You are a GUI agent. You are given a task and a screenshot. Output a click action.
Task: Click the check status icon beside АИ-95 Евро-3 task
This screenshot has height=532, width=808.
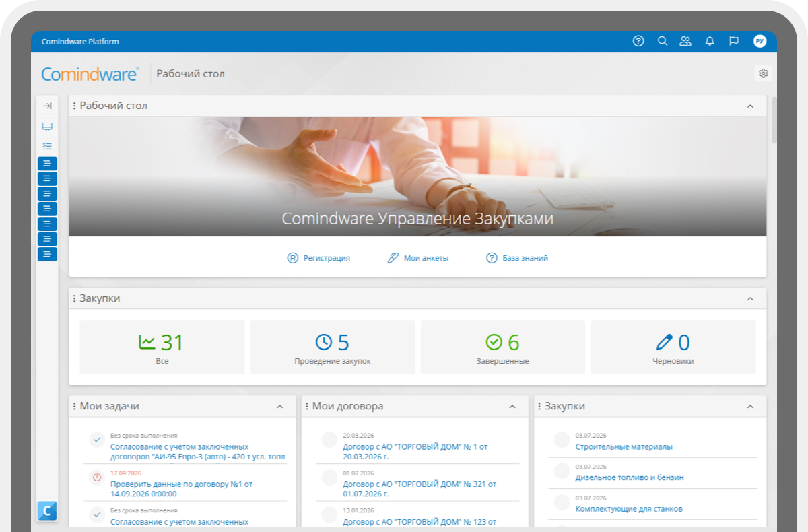[x=97, y=440]
